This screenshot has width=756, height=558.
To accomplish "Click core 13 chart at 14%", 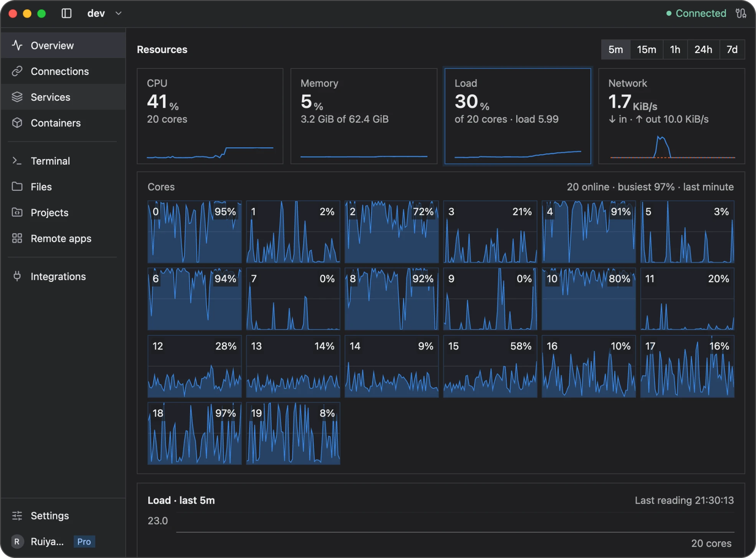I will (x=293, y=366).
